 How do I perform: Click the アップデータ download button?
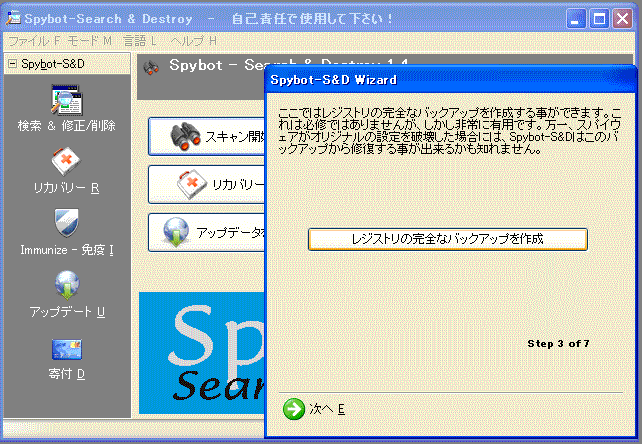207,232
